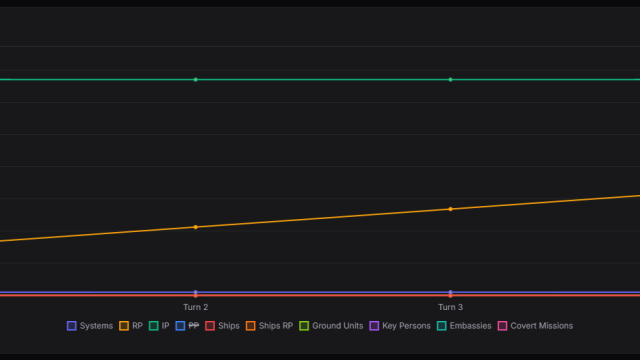Screen dimensions: 640x360
Task: Toggle the RP legend entry
Action: 131,326
